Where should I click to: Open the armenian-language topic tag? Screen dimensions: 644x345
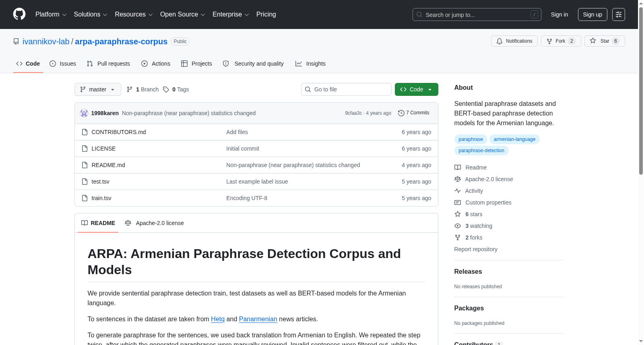[x=514, y=139]
